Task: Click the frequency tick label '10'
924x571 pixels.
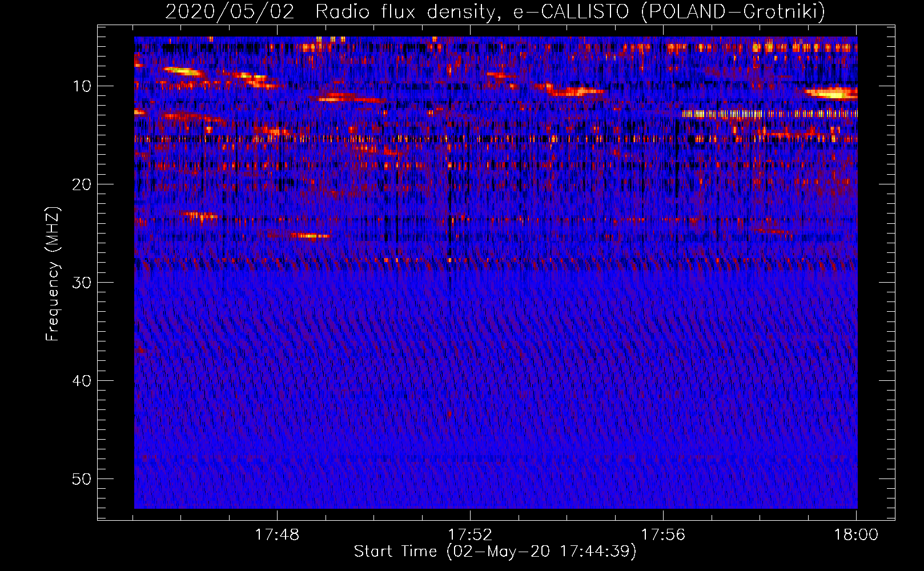Action: [82, 86]
